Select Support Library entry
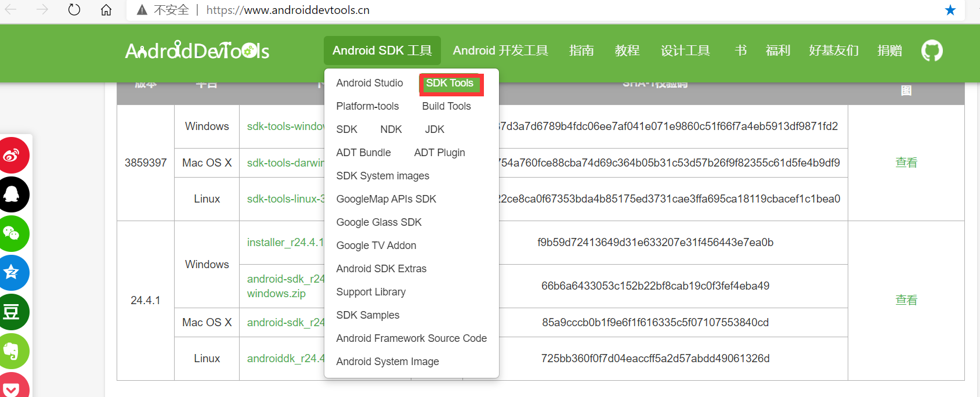 click(x=371, y=292)
